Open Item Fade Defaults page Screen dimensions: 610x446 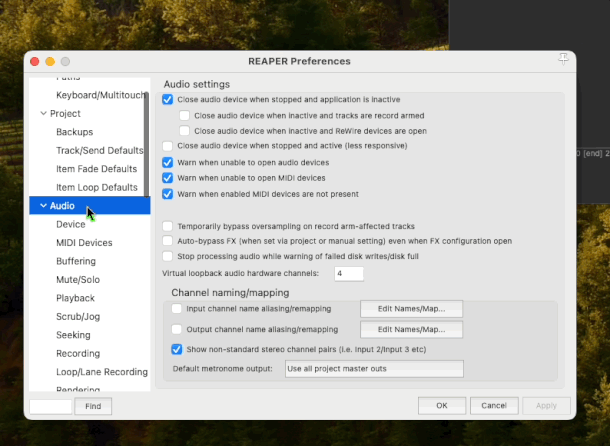pos(96,169)
